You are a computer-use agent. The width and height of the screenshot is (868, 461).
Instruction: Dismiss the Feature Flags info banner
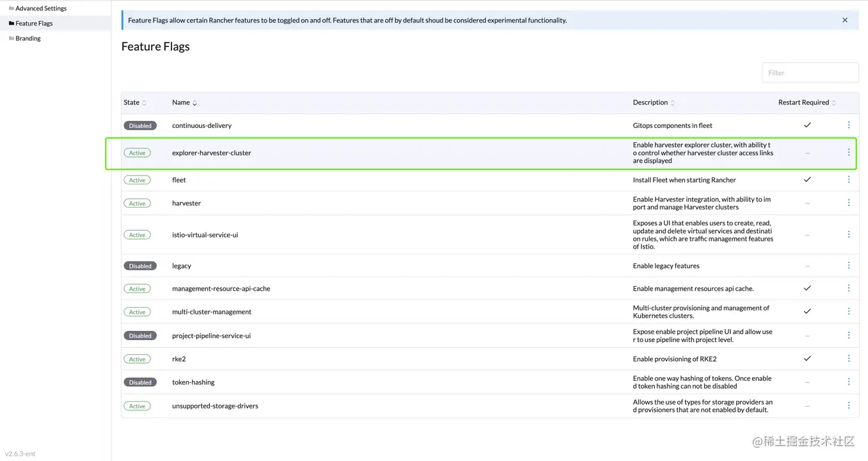pos(845,20)
